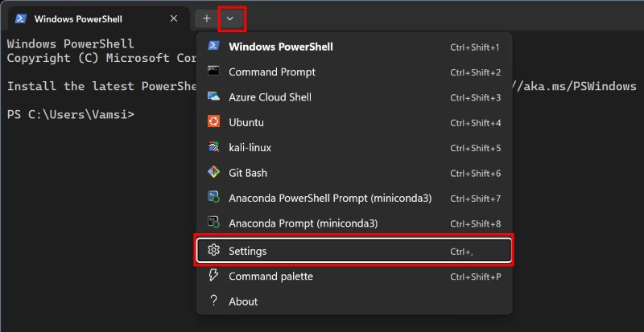Collapse the new tab profile dropdown arrow
Viewport: 644px width, 332px height.
click(231, 18)
